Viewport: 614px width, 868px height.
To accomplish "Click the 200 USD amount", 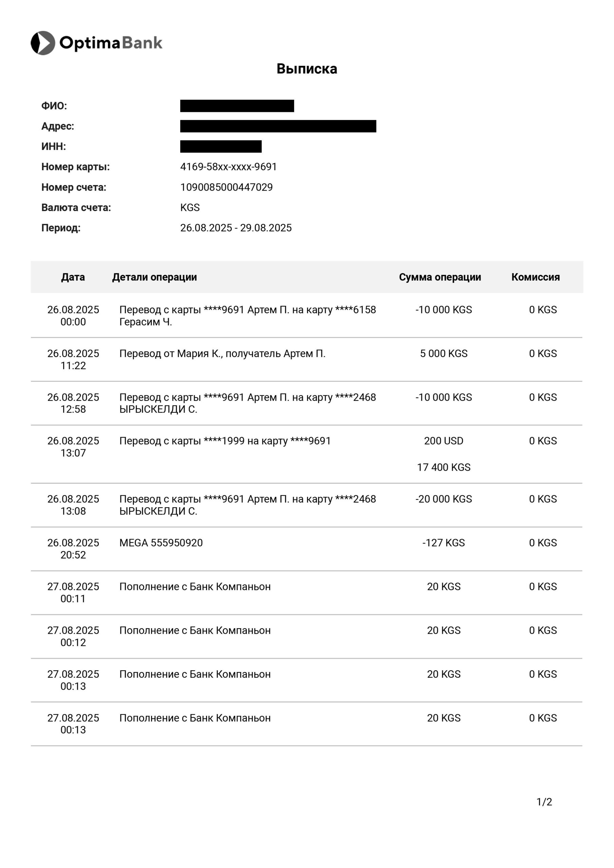I will point(443,441).
